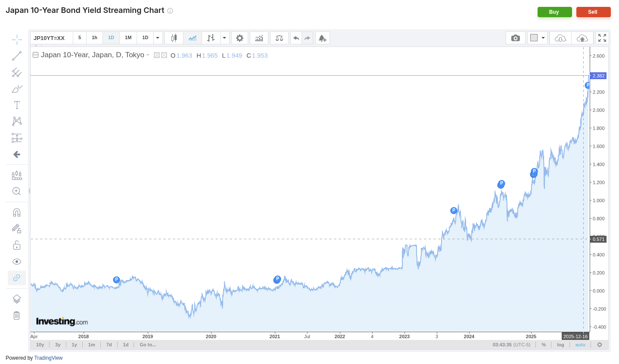Select the zoom in tool
Screen dimensions: 619x364
pyautogui.click(x=17, y=191)
